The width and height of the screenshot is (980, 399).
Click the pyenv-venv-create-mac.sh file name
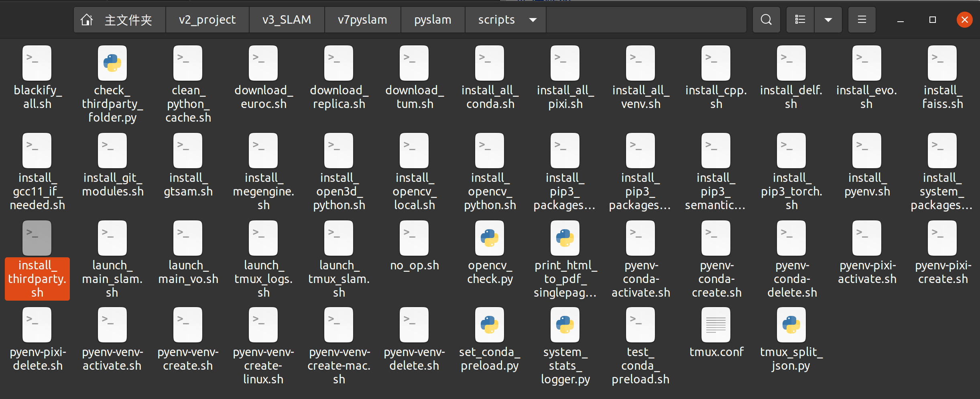(x=339, y=366)
